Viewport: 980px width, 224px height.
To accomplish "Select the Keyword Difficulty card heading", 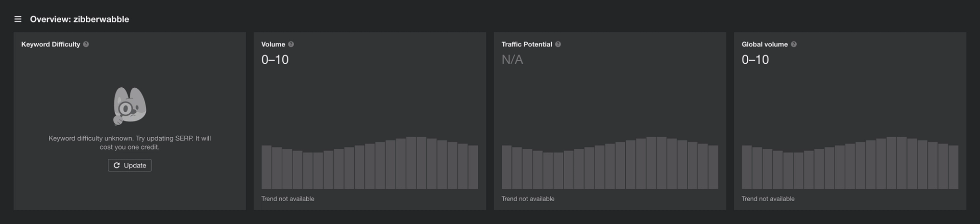I will (51, 44).
